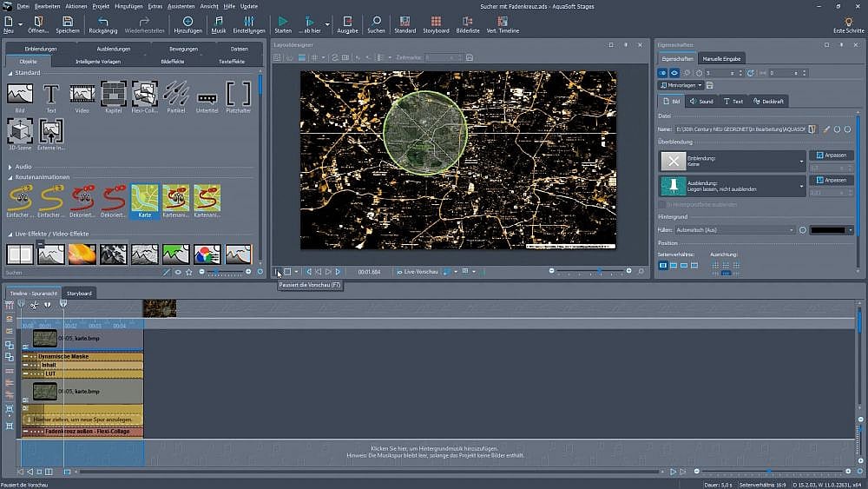Image resolution: width=868 pixels, height=489 pixels.
Task: Open the Einstellungen mixer icon in toolbar
Action: [249, 21]
